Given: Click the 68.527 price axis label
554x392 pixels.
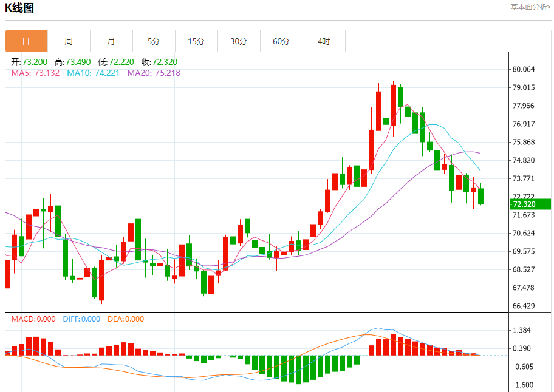Looking at the screenshot, I should 524,269.
